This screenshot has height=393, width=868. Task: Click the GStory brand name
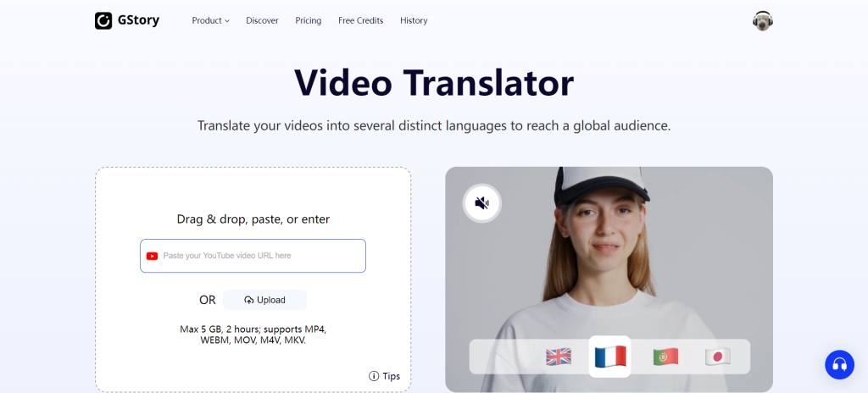[x=138, y=20]
